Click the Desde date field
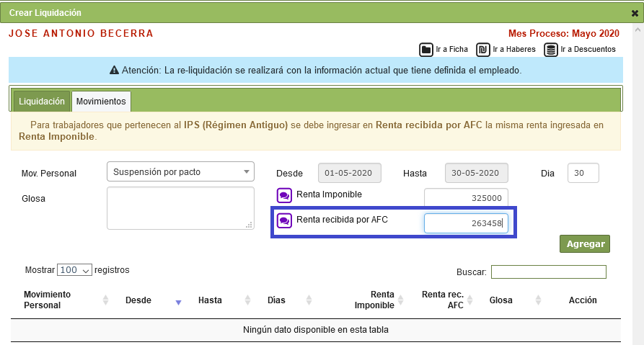The image size is (644, 345). pyautogui.click(x=349, y=173)
